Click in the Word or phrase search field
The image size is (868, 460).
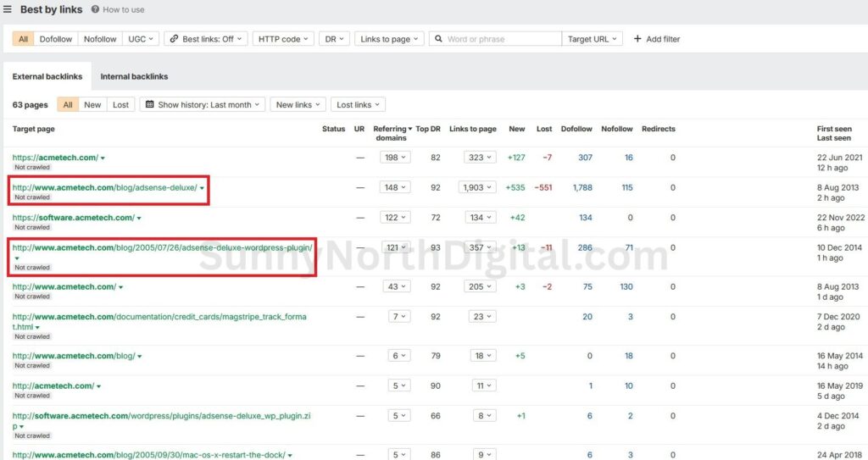coord(495,39)
